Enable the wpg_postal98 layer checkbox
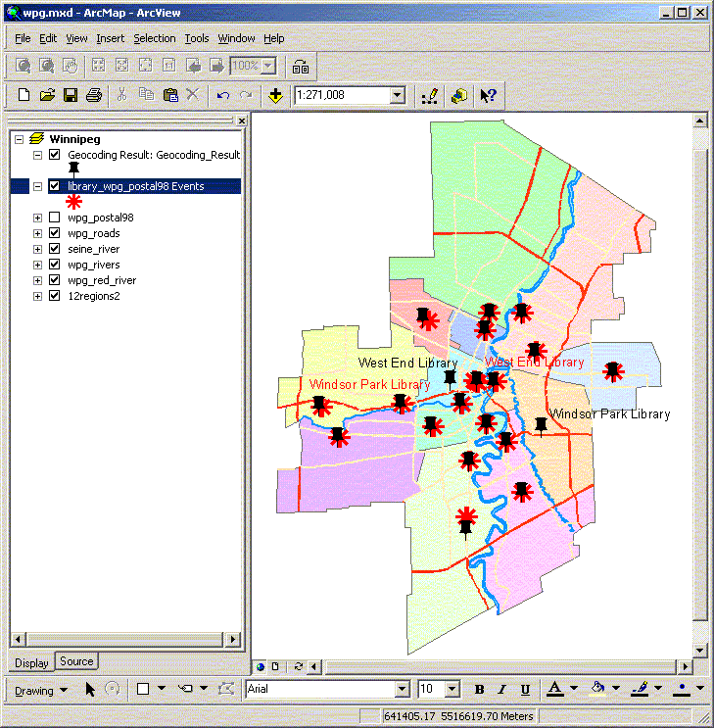 pyautogui.click(x=55, y=218)
